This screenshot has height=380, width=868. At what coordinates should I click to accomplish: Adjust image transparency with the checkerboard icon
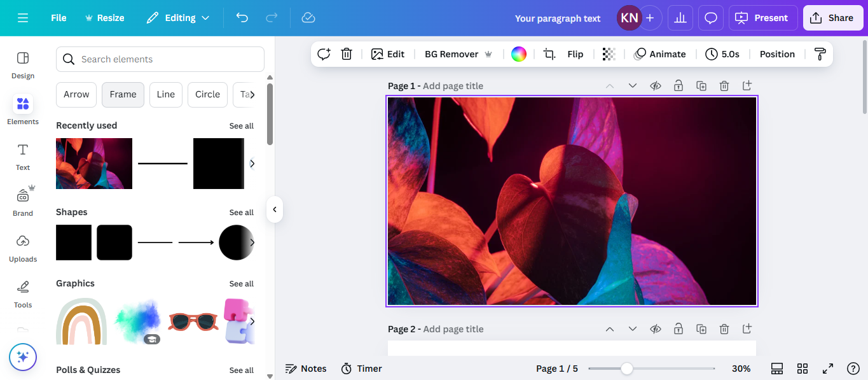coord(609,53)
